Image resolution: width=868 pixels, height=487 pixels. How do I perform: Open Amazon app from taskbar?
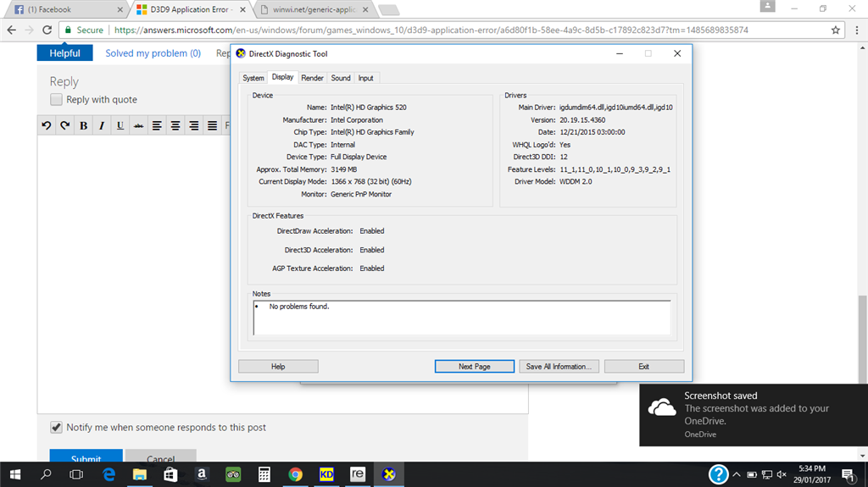coord(202,474)
